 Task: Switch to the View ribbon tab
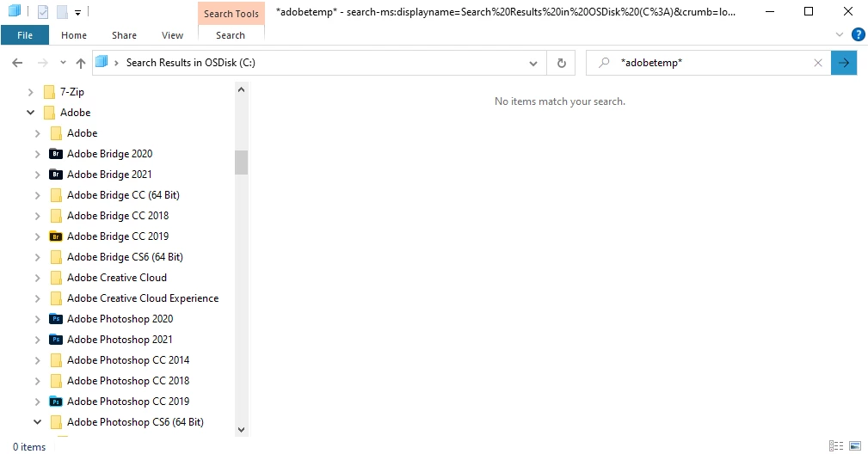tap(172, 35)
